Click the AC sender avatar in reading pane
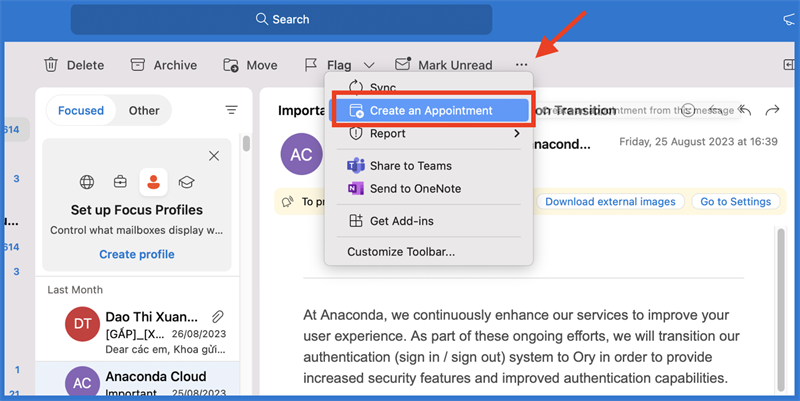This screenshot has height=401, width=800. 302,154
